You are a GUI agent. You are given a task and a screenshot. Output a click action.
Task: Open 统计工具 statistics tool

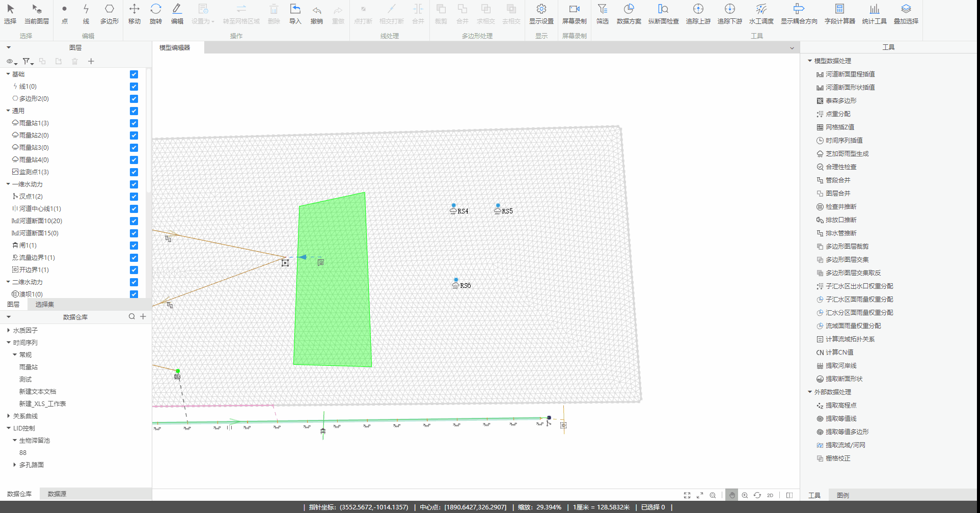[x=875, y=14]
